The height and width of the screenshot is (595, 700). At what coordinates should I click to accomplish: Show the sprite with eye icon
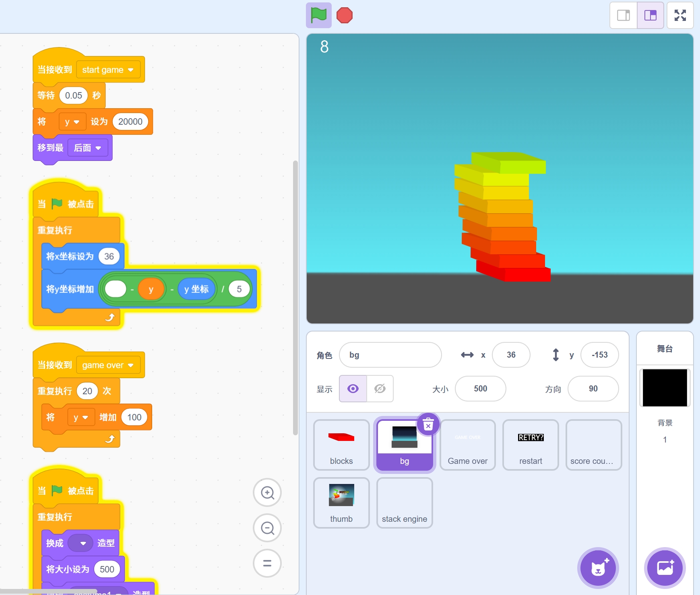(353, 389)
